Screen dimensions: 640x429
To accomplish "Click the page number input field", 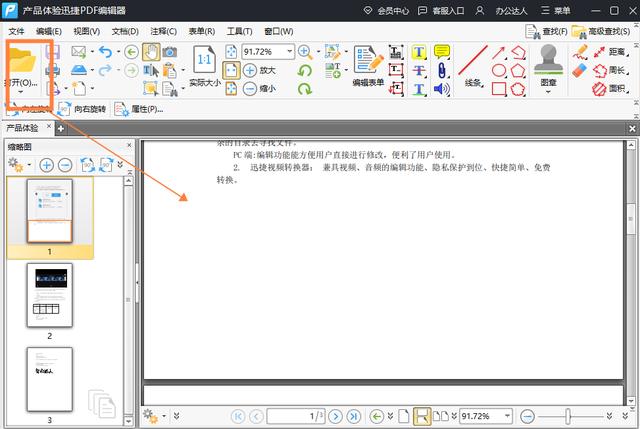I will 296,416.
